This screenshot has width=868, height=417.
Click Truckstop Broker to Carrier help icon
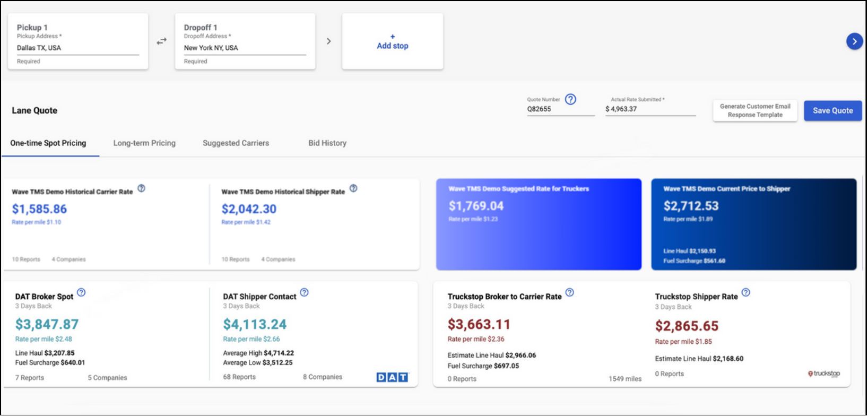[x=569, y=292]
